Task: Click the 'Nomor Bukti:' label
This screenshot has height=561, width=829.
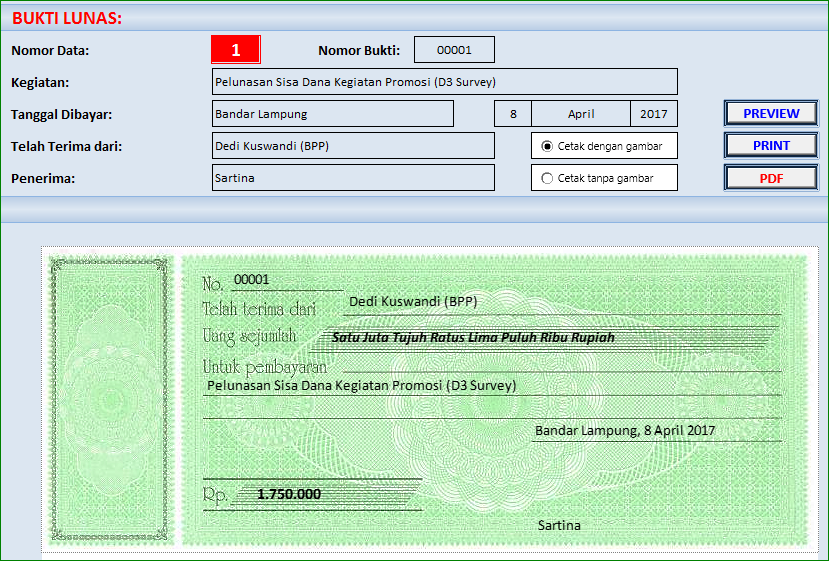Action: pyautogui.click(x=359, y=51)
